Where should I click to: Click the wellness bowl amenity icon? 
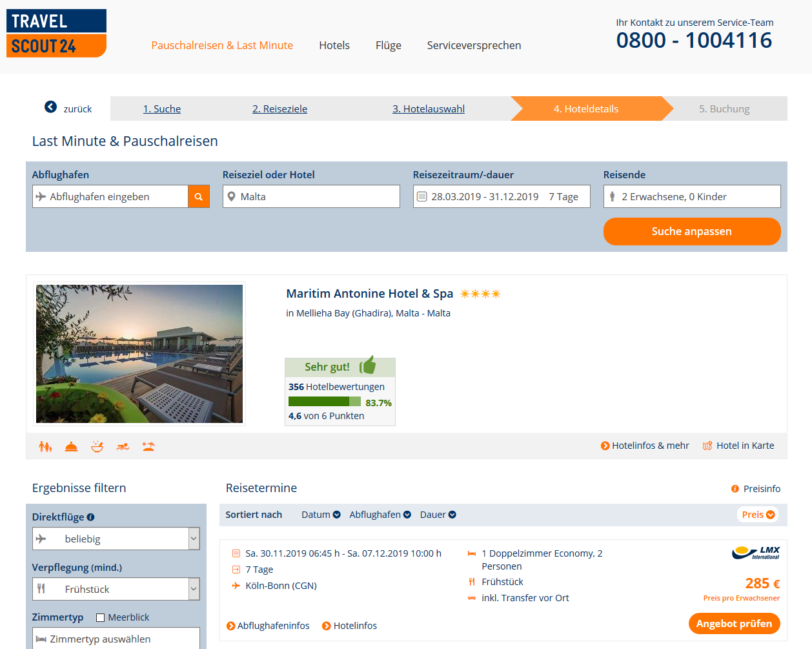coord(97,446)
